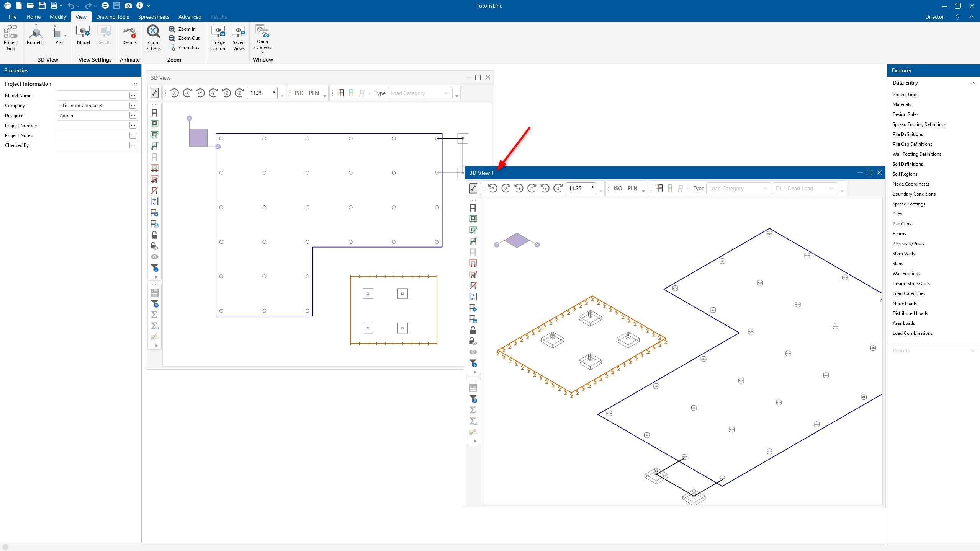Screen dimensions: 980x551
Task: Open the DL - Dead Load dropdown
Action: [x=804, y=188]
